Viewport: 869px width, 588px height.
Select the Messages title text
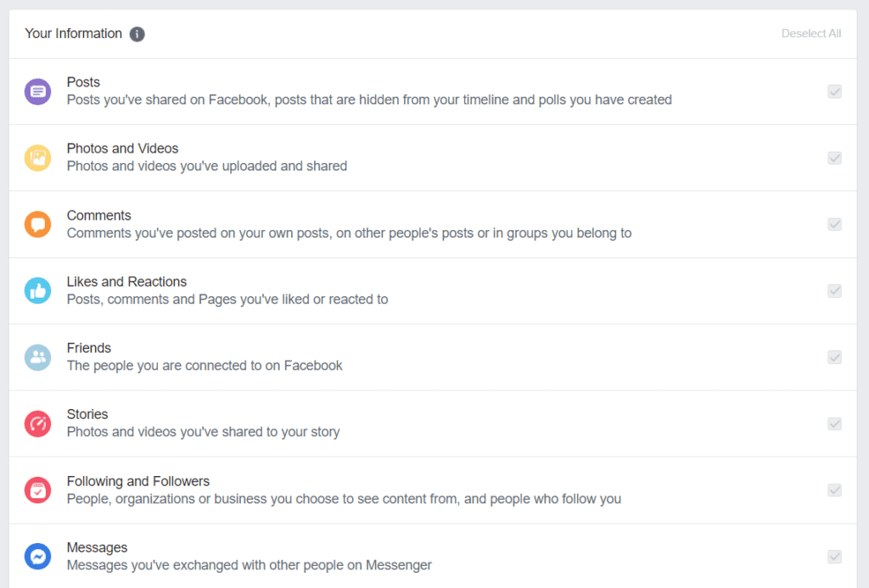click(x=97, y=547)
